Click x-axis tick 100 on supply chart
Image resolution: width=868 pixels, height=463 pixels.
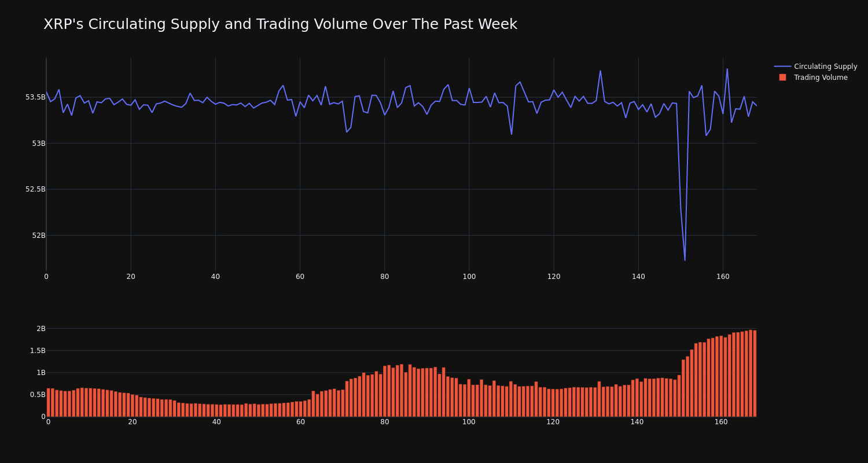(x=469, y=277)
